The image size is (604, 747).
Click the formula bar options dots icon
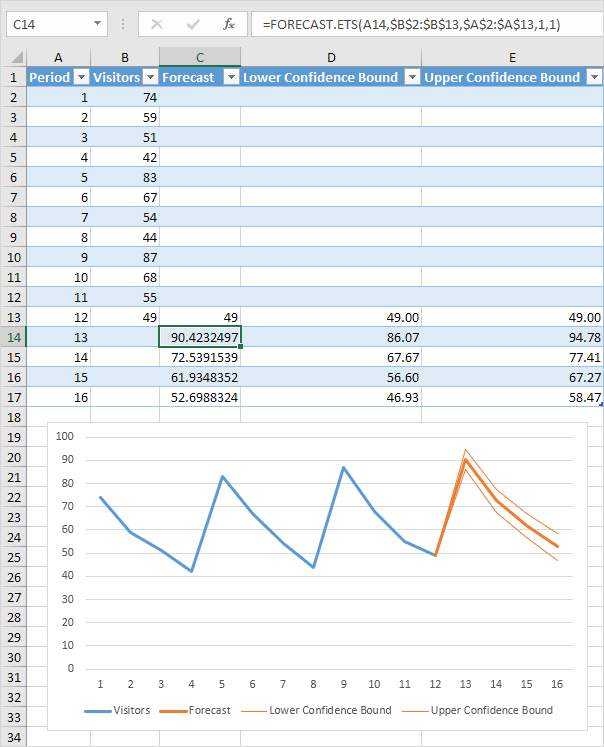tap(122, 22)
